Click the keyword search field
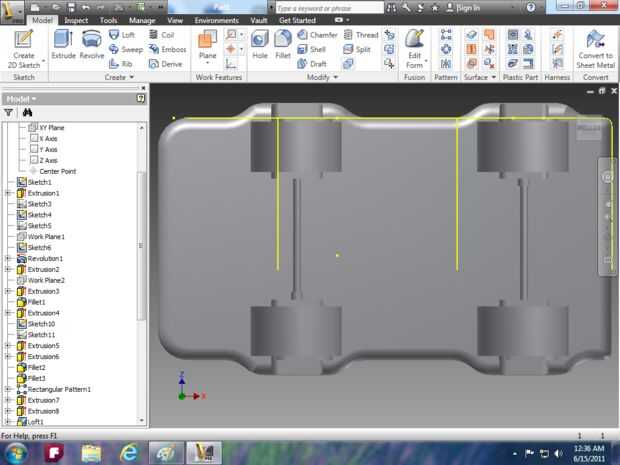This screenshot has height=465, width=620. coord(329,8)
